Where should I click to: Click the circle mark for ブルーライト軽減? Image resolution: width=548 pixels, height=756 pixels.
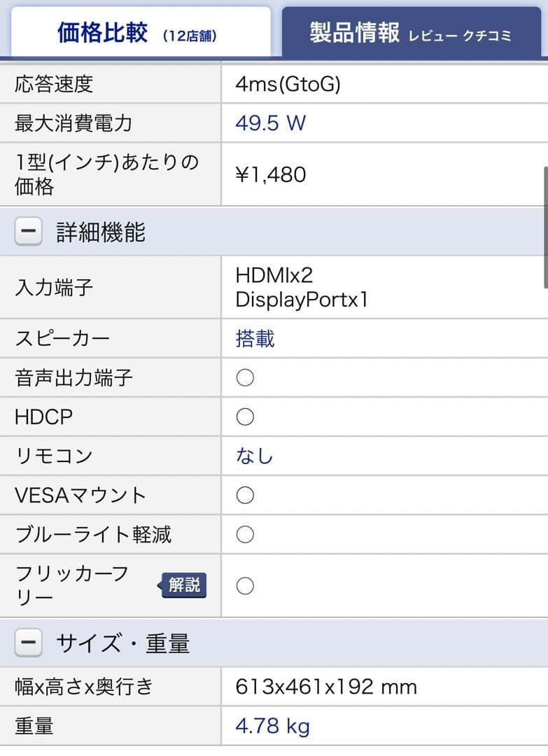click(x=244, y=534)
